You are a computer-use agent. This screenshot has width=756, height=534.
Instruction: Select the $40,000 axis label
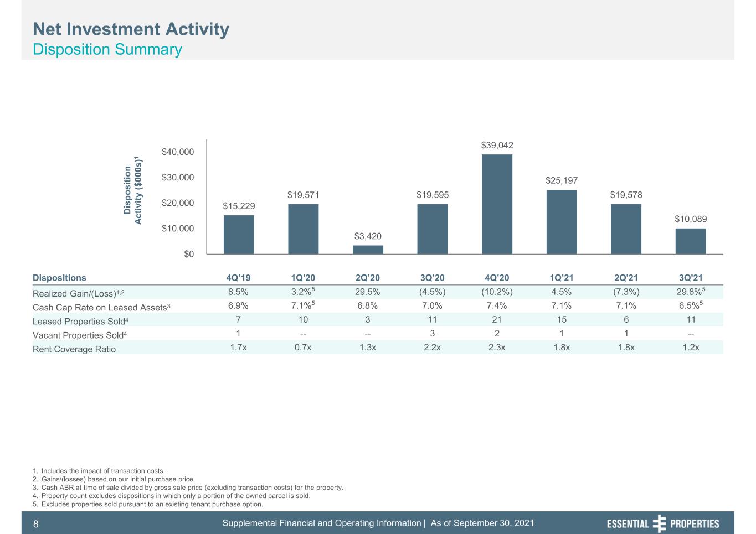[178, 152]
